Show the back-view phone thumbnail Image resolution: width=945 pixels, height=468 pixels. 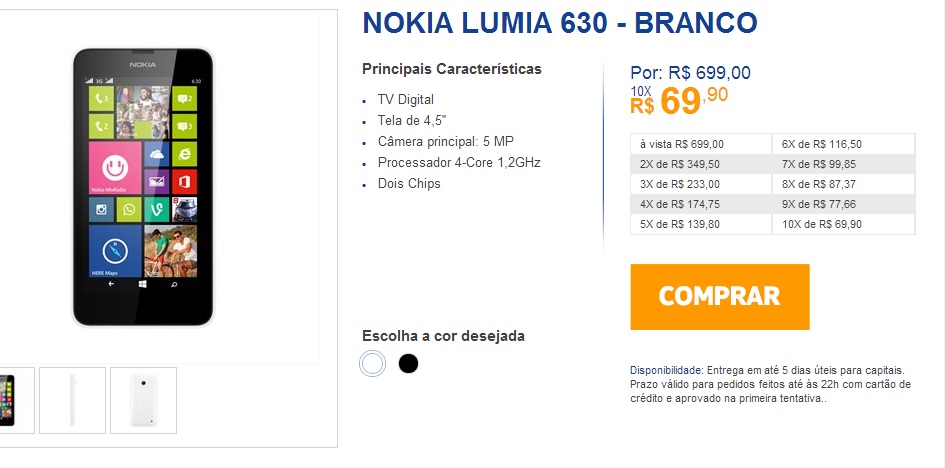143,400
